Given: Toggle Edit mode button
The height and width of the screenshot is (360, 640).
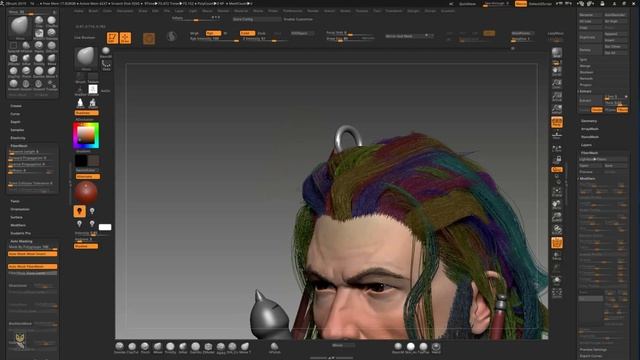Looking at the screenshot, I should coord(112,38).
